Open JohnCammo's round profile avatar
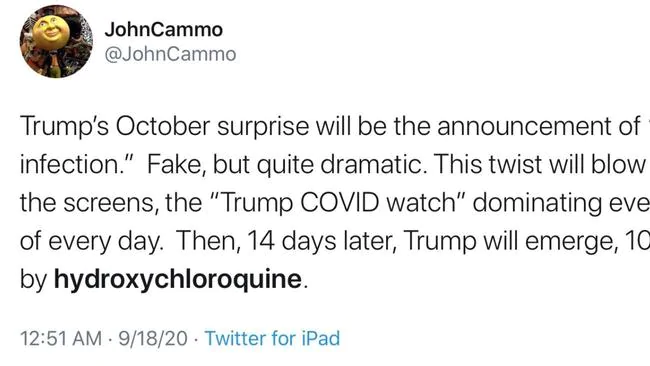 coord(56,41)
